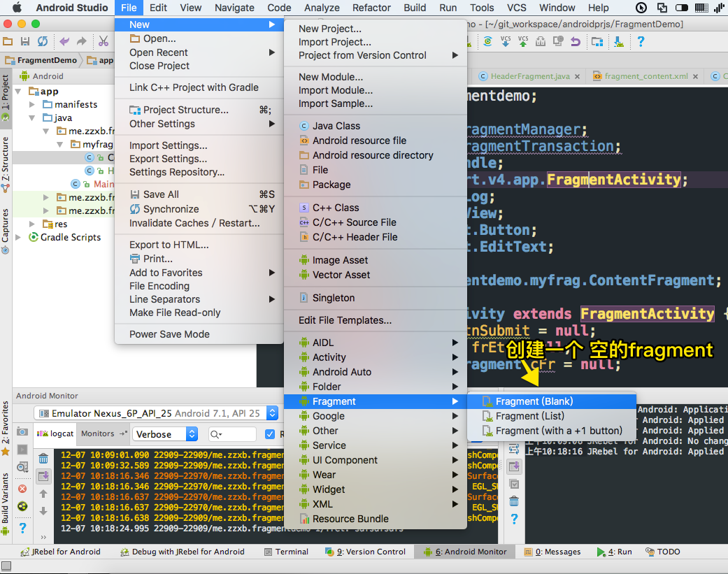Collapse the app module tree node
The image size is (728, 574).
pyautogui.click(x=18, y=92)
